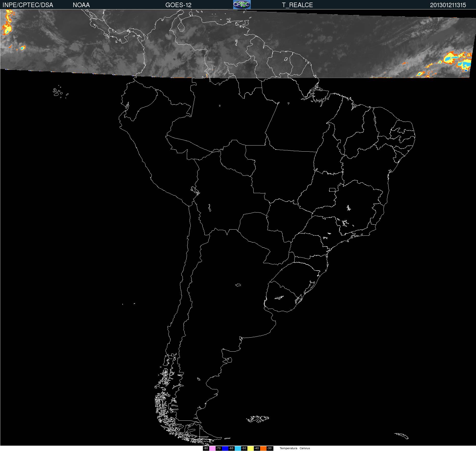
Task: Click the -50 legend value
Action: 244,448
